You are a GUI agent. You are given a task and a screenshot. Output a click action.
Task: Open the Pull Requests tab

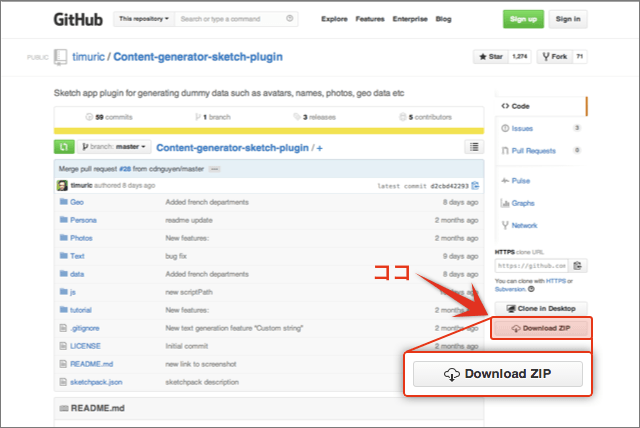pos(533,151)
